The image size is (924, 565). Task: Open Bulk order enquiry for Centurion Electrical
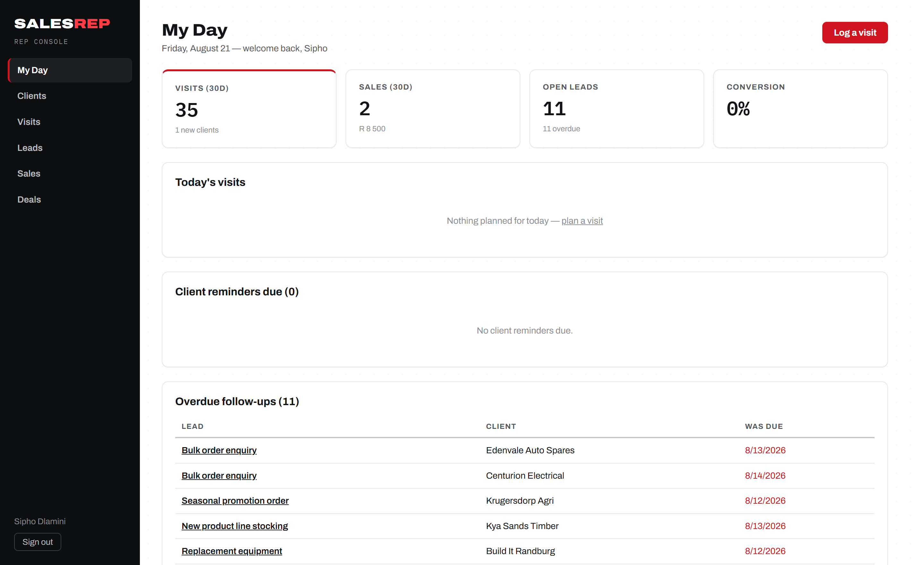tap(219, 475)
